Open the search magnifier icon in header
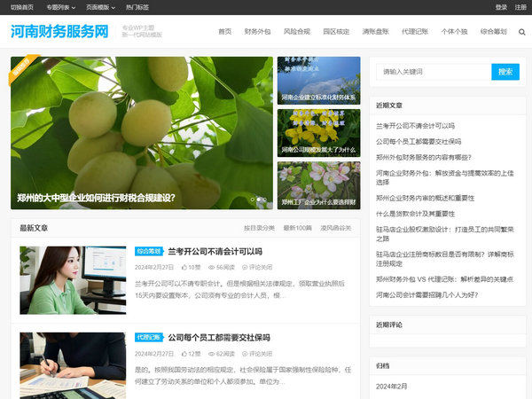The height and width of the screenshot is (399, 532). 522,32
